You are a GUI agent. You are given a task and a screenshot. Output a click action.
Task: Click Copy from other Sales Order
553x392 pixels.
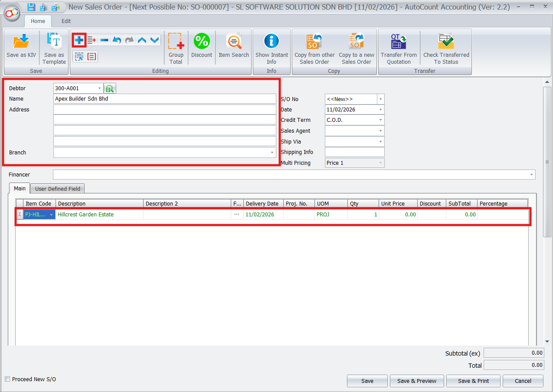pos(314,42)
